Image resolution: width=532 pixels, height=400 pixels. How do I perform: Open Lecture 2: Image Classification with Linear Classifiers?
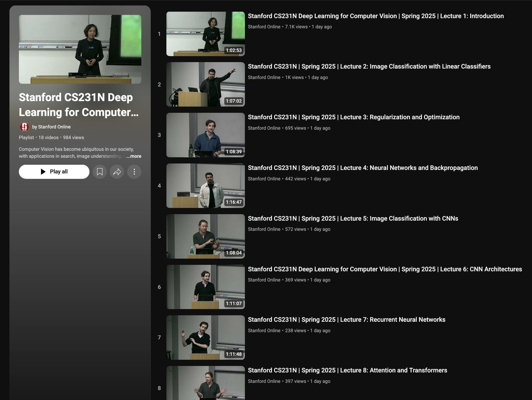(369, 67)
